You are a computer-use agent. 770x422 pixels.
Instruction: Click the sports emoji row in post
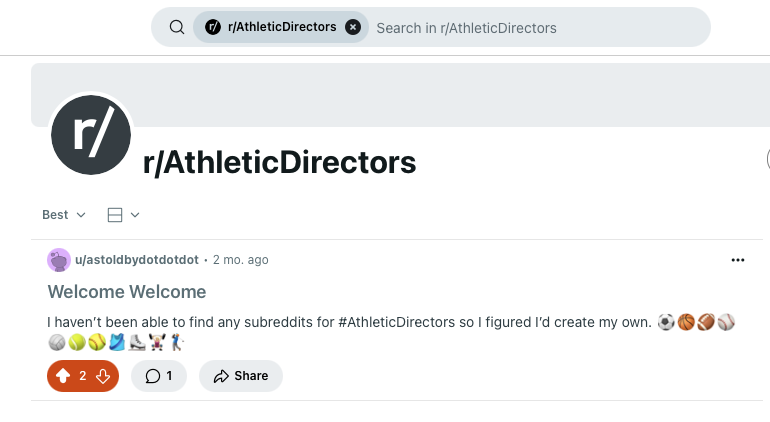coord(117,343)
